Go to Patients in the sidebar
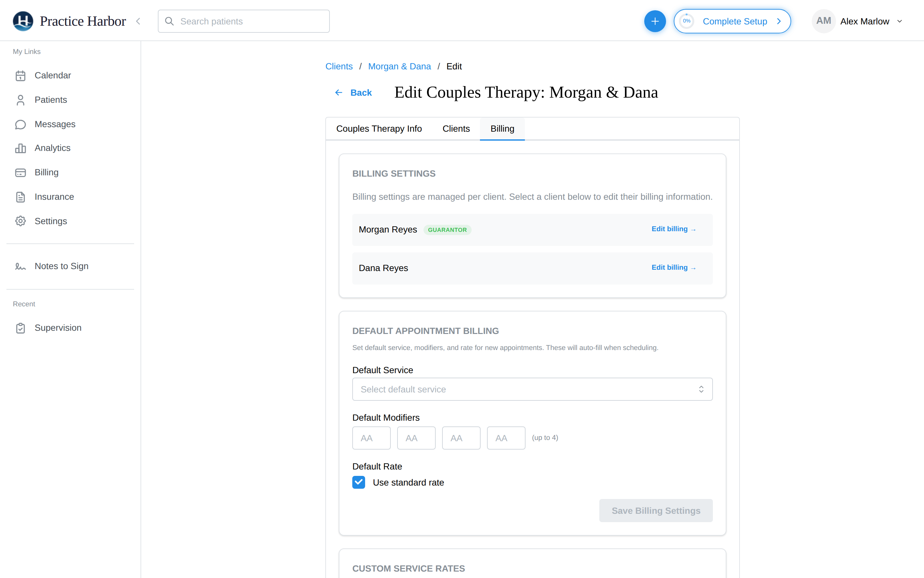The width and height of the screenshot is (924, 578). pyautogui.click(x=51, y=100)
